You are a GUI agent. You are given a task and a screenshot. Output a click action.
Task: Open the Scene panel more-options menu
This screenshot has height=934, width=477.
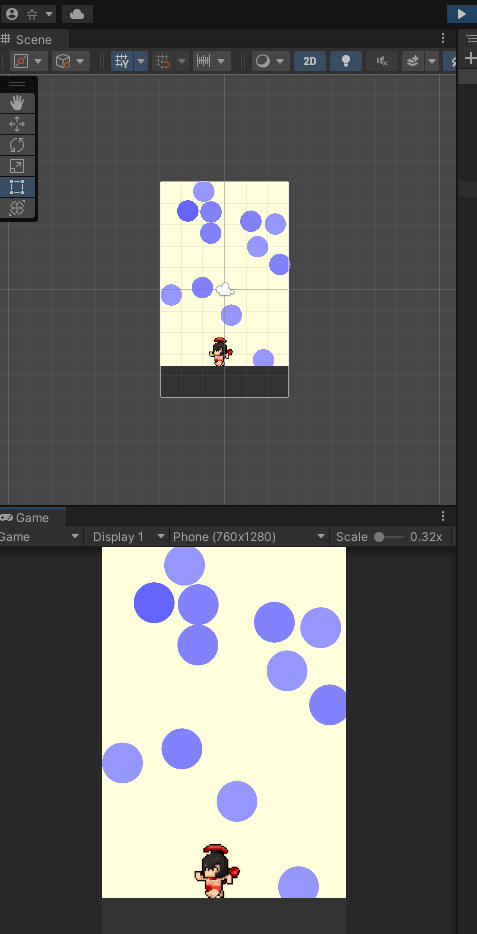point(442,38)
